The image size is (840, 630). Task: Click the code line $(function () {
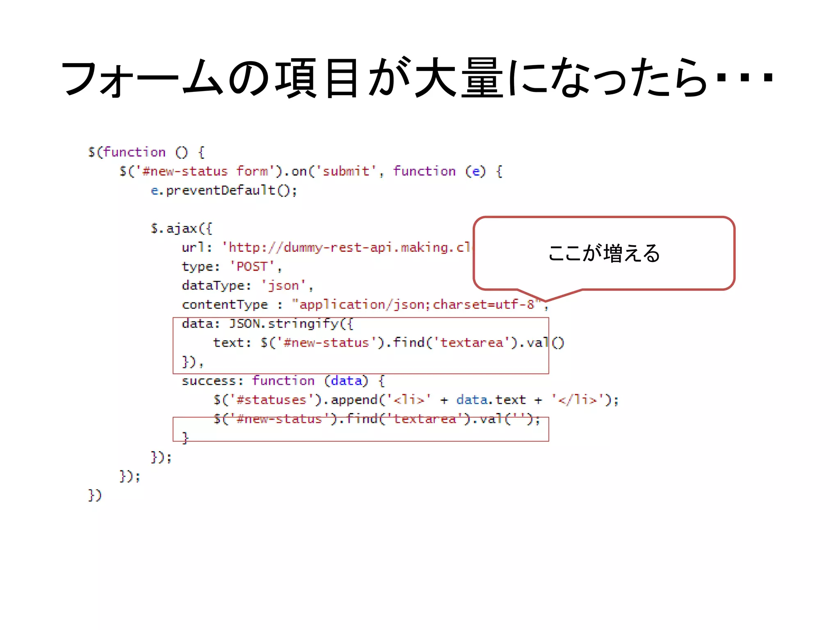[x=146, y=152]
